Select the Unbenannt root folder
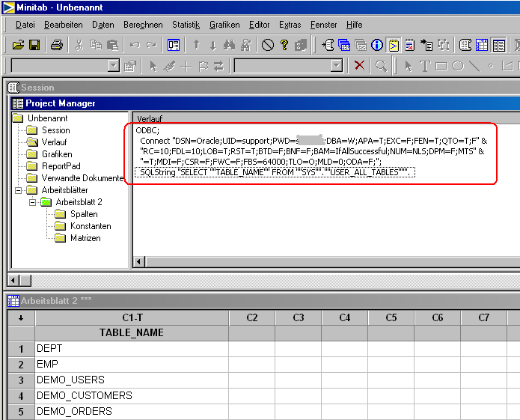 pyautogui.click(x=47, y=118)
